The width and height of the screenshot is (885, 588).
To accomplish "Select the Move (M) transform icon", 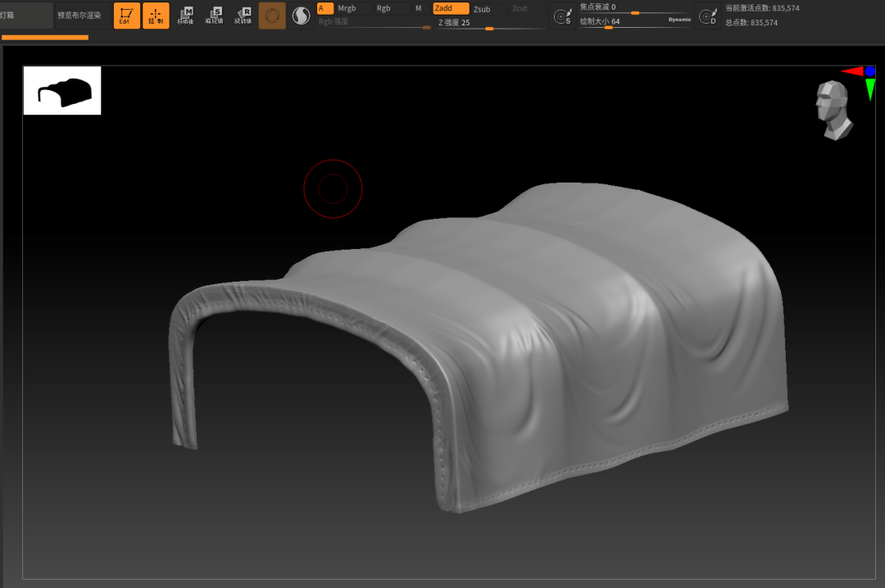I will point(186,16).
